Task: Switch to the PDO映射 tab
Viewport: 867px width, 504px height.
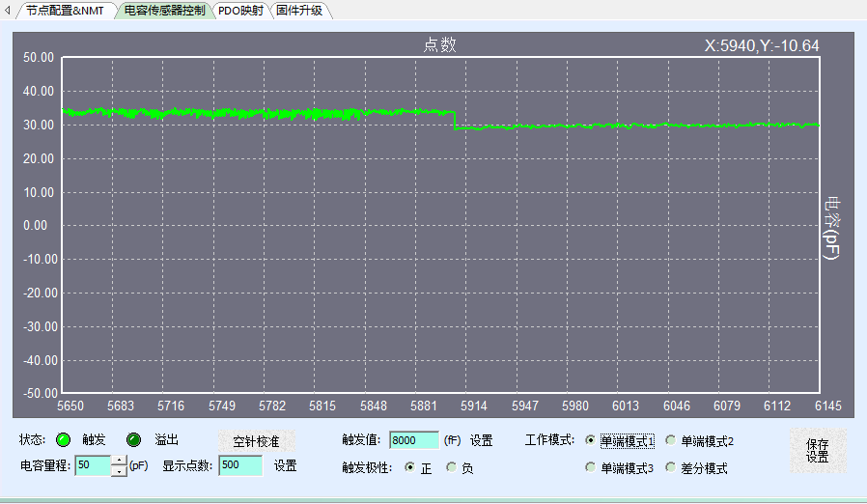Action: [239, 12]
